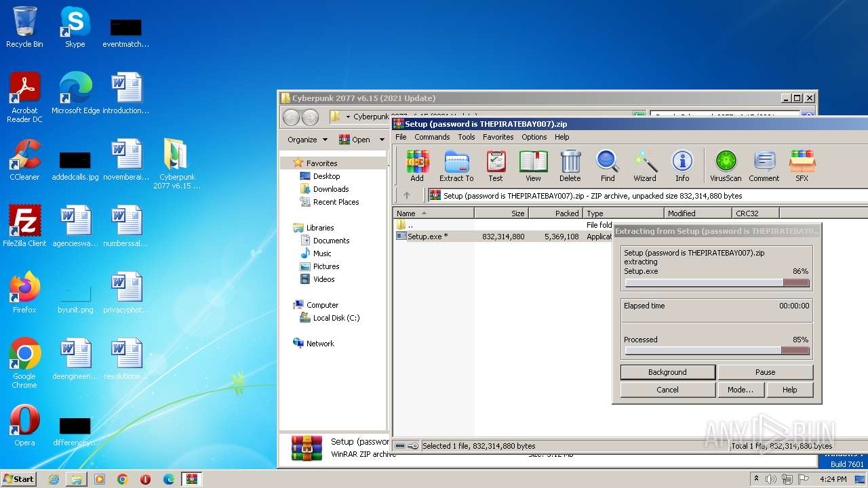Select Firefox desktop shortcut

[24, 293]
